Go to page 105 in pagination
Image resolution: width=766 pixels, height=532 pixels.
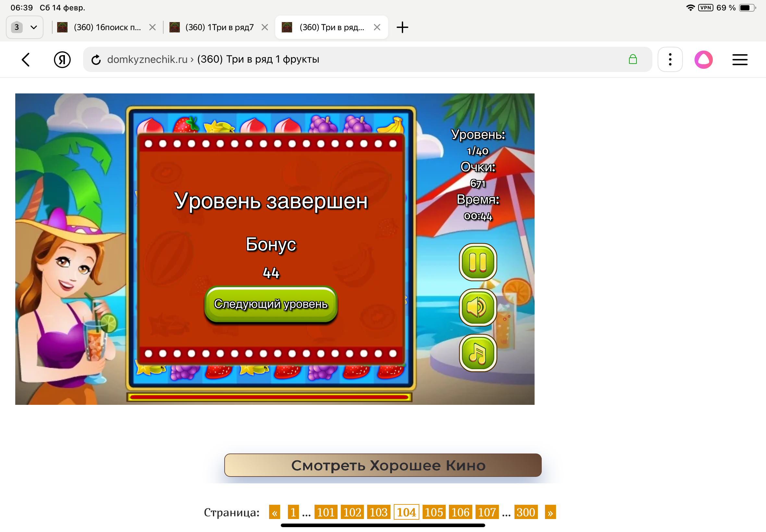[x=434, y=512]
